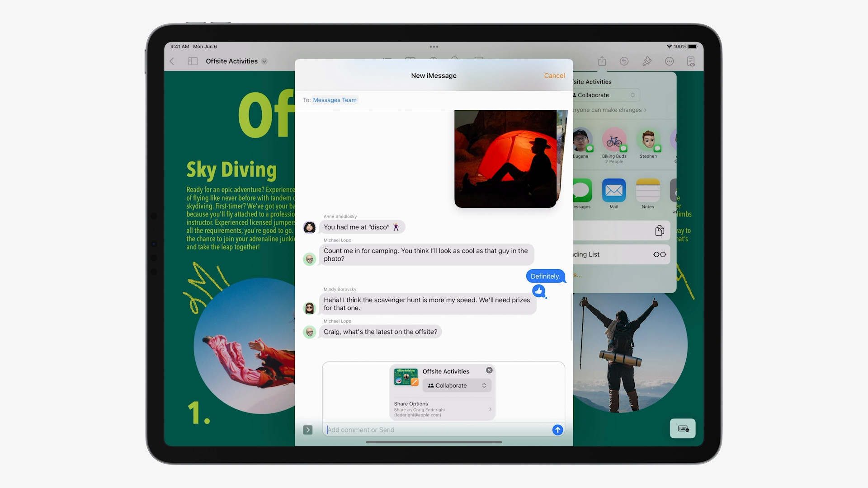868x488 pixels.
Task: Open the Collaborate dropdown in message attachment
Action: point(457,385)
